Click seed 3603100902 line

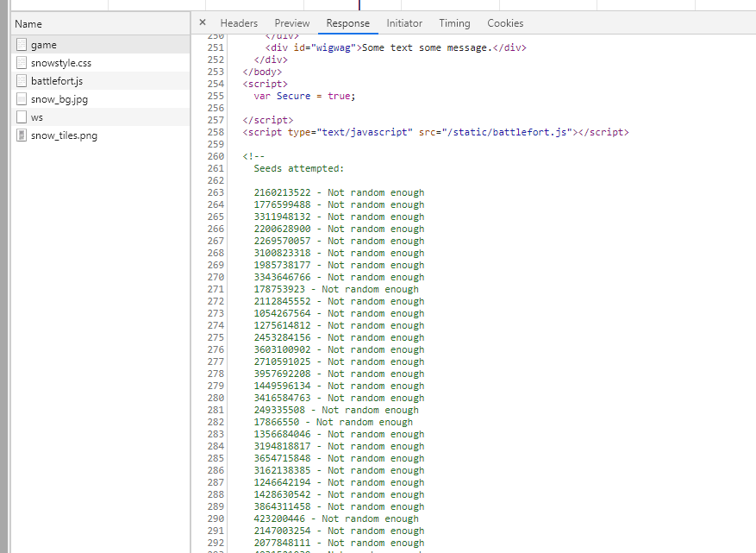point(339,349)
